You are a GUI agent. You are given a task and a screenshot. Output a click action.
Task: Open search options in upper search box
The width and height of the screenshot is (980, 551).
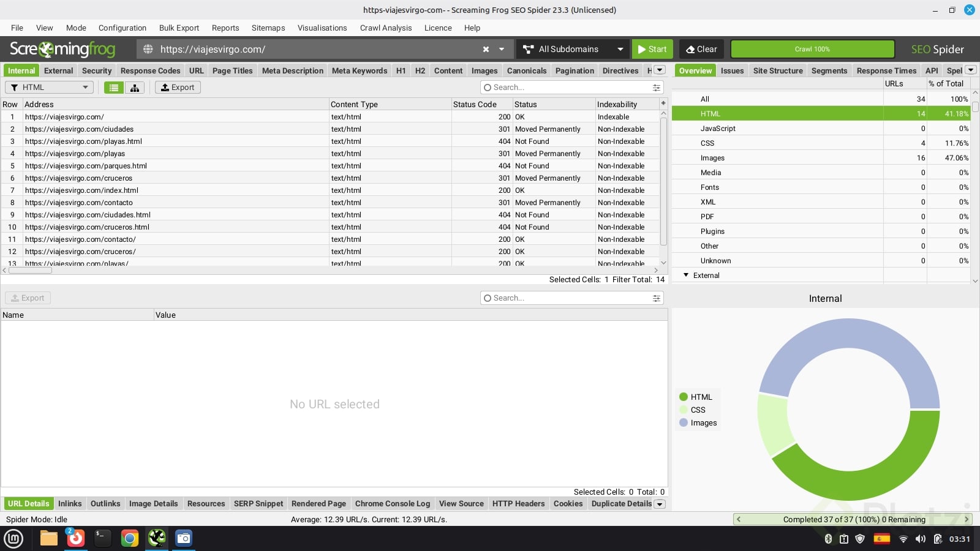[657, 88]
